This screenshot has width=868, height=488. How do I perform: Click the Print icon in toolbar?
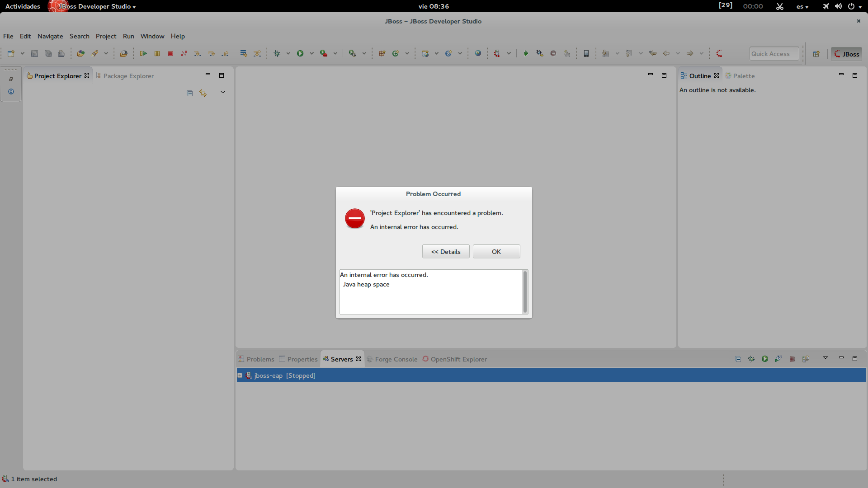[61, 53]
